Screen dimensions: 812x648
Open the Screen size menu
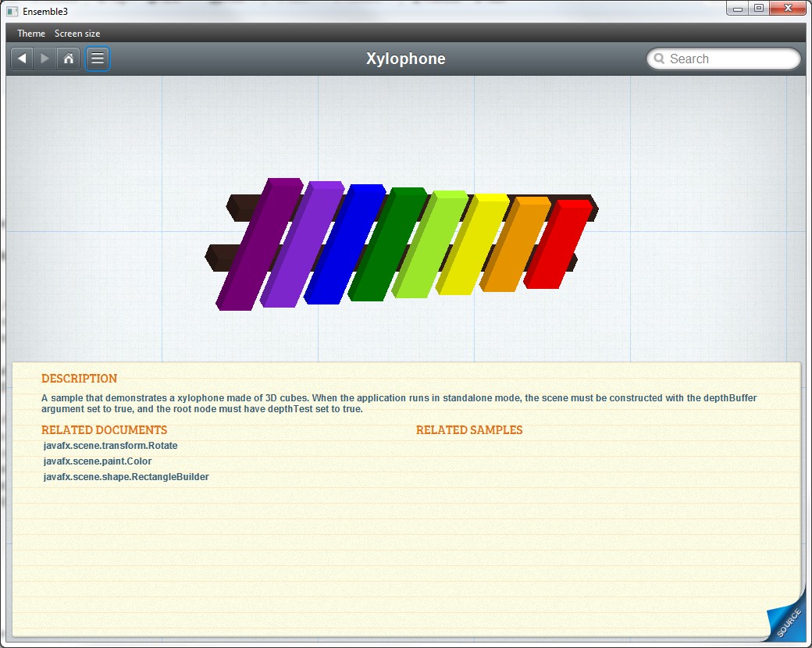(x=77, y=34)
